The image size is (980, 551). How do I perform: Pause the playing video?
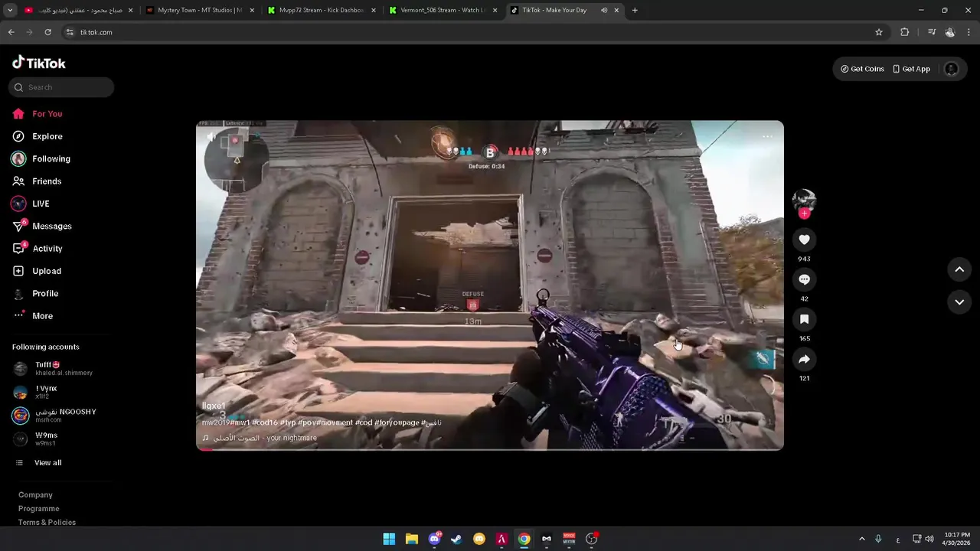pos(490,285)
